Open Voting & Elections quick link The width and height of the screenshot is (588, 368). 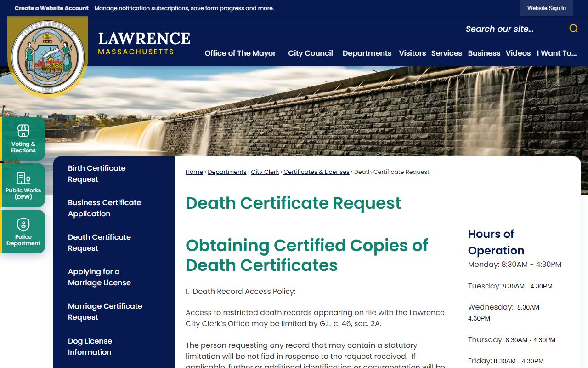pyautogui.click(x=23, y=138)
